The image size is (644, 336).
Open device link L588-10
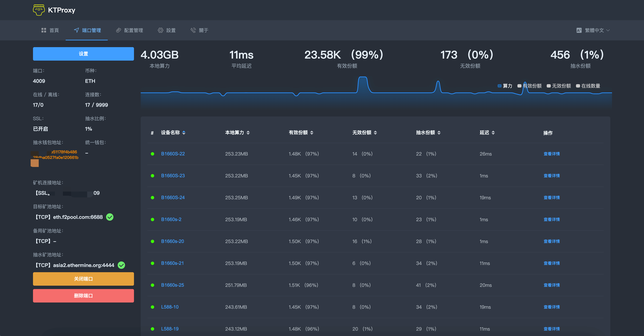pos(170,307)
